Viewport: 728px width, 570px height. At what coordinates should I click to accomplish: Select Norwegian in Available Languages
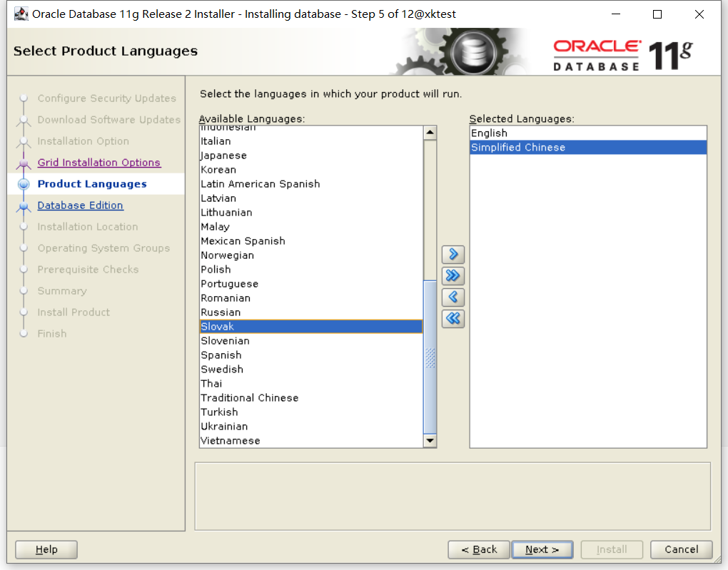[x=311, y=255]
